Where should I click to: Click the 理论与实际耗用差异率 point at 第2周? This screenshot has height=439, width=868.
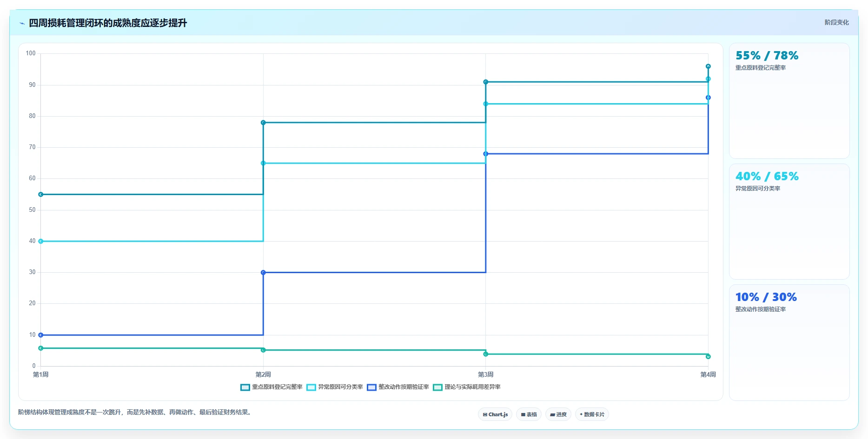263,350
